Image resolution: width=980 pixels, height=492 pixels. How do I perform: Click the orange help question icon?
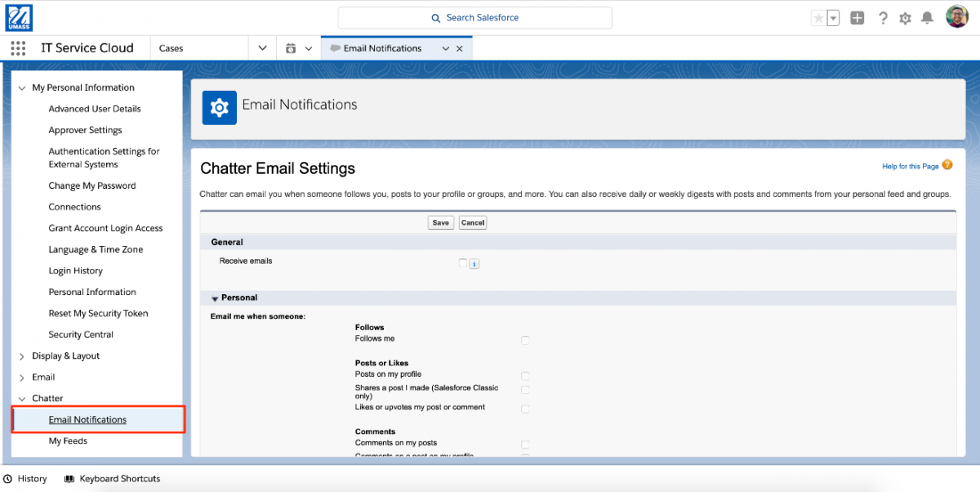click(947, 165)
